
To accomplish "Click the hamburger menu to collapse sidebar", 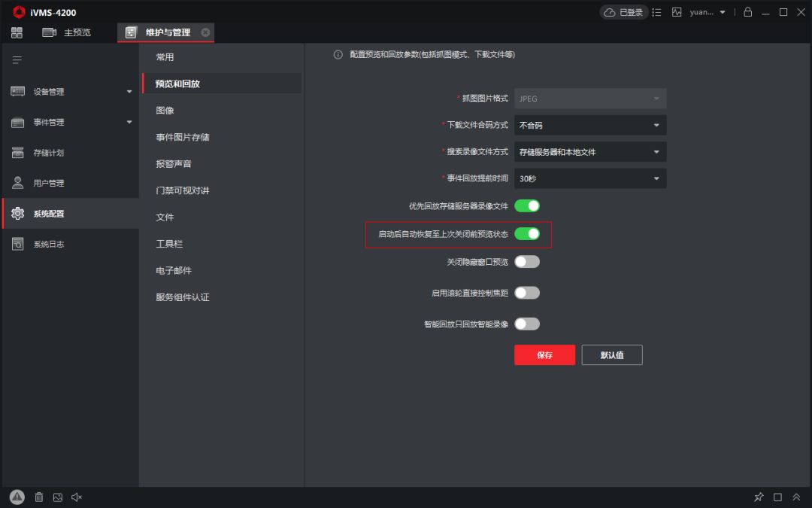I will (17, 59).
